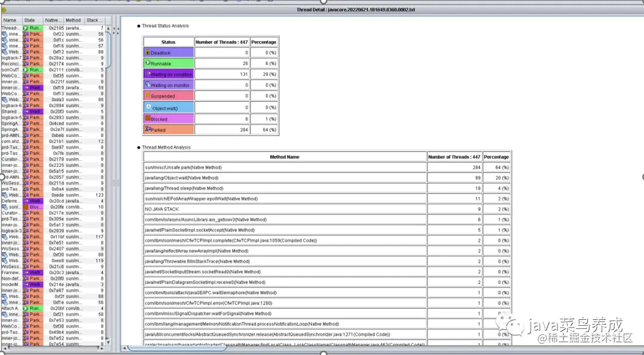Click the Throwable.fillInStackTrace method row
The height and width of the screenshot is (355, 644).
click(x=327, y=261)
